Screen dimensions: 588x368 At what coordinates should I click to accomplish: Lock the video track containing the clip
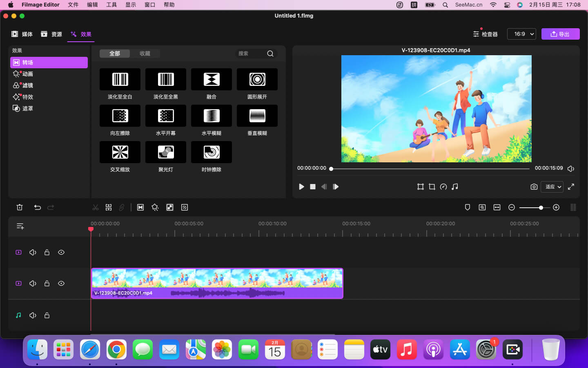[x=47, y=283]
